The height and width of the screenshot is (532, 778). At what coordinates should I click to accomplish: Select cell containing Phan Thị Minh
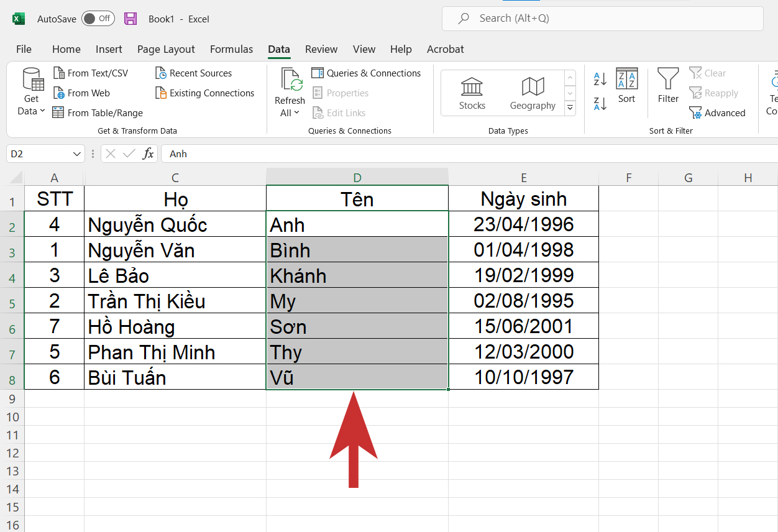(175, 352)
